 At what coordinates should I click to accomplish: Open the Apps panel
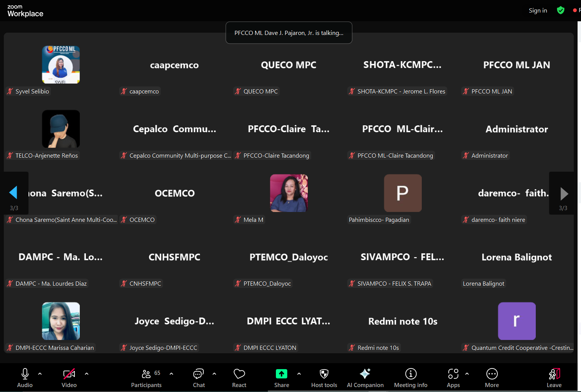click(x=453, y=378)
